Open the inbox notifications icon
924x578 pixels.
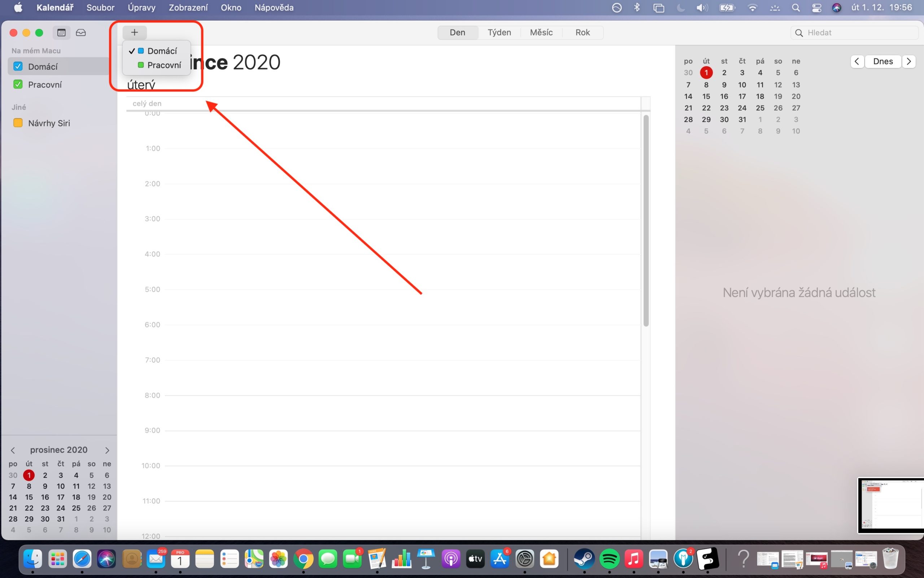click(80, 33)
